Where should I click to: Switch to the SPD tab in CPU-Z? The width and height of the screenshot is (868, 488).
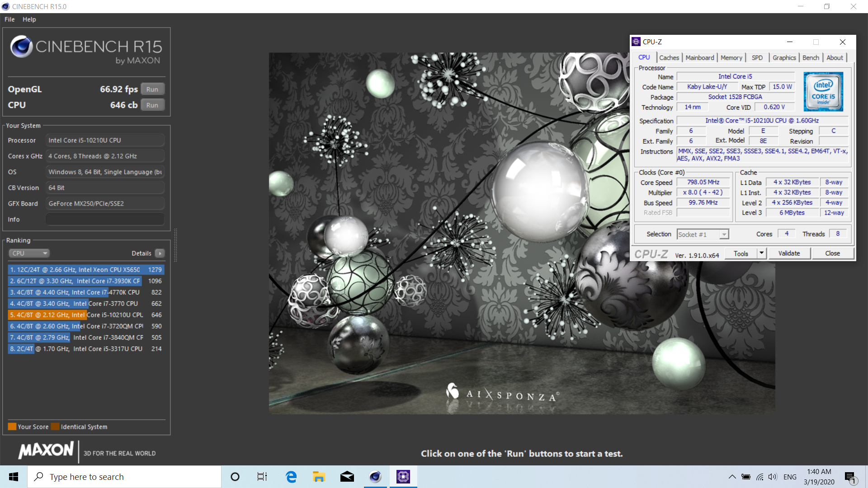tap(757, 57)
